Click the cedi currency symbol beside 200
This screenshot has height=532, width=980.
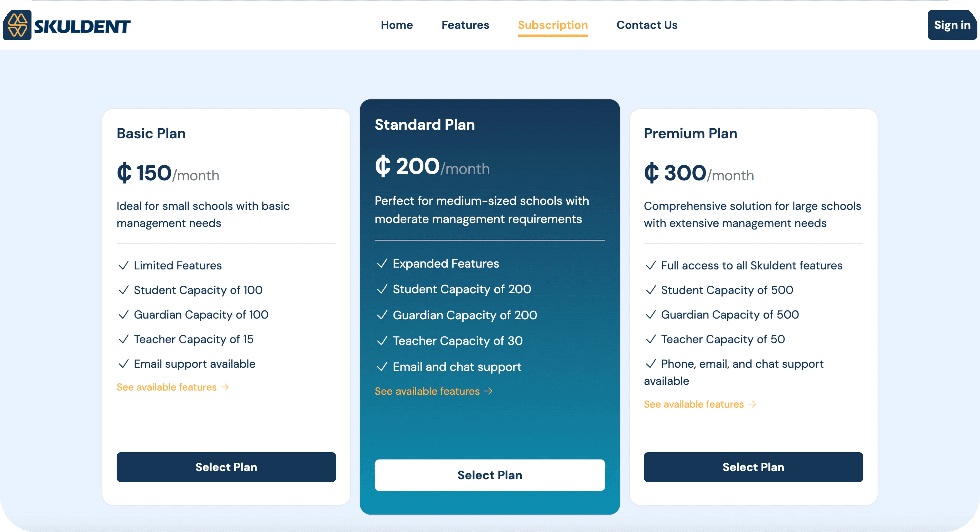[383, 166]
